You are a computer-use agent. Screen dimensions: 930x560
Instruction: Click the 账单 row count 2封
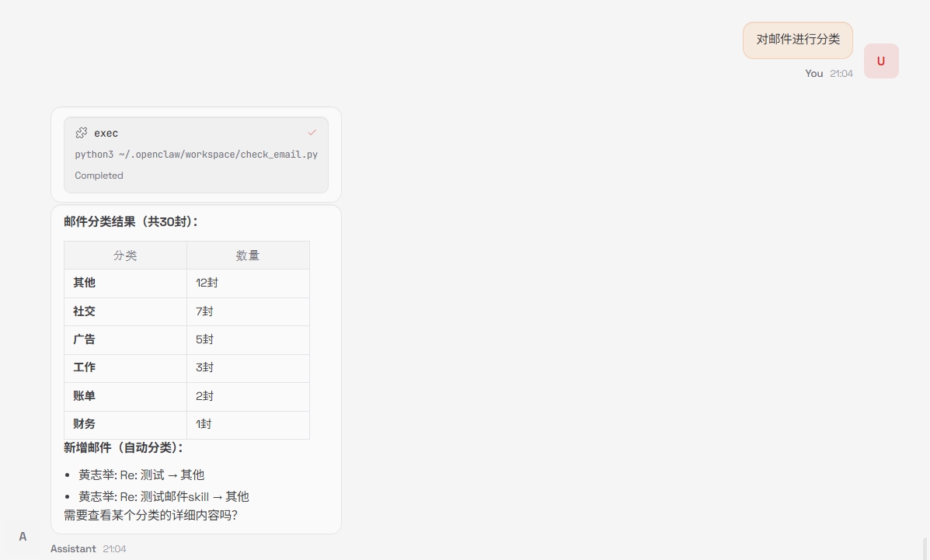[x=205, y=396]
